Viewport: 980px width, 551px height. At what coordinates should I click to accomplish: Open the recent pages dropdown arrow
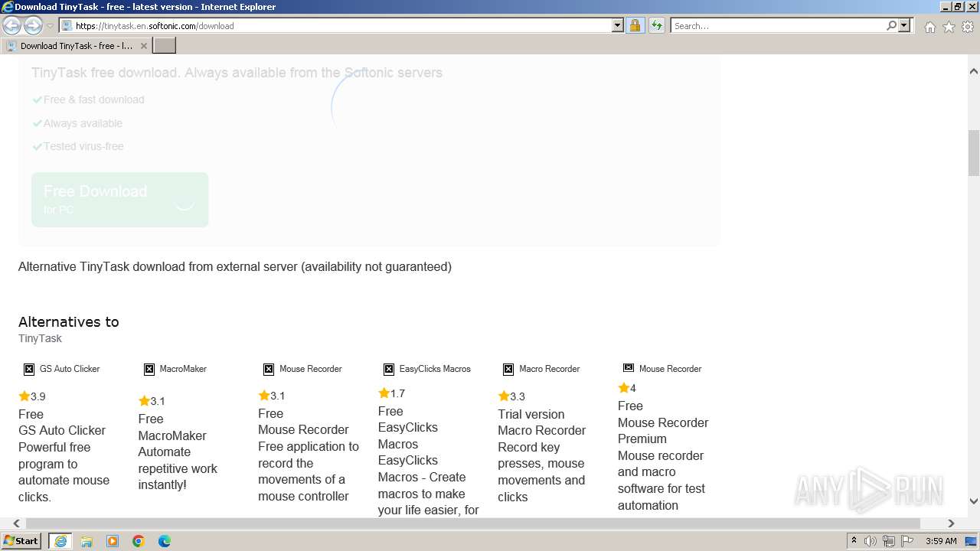[x=50, y=26]
